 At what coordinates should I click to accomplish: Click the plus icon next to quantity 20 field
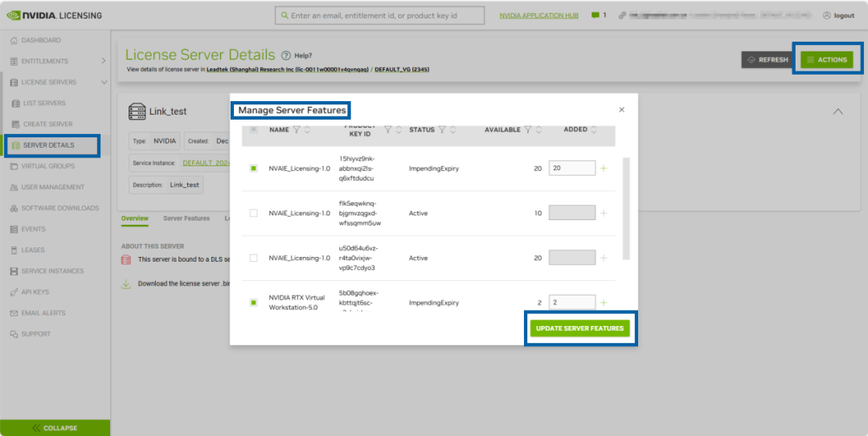pyautogui.click(x=604, y=168)
